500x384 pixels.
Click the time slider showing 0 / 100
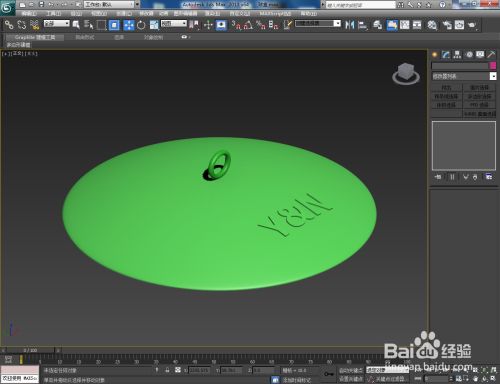(x=30, y=350)
